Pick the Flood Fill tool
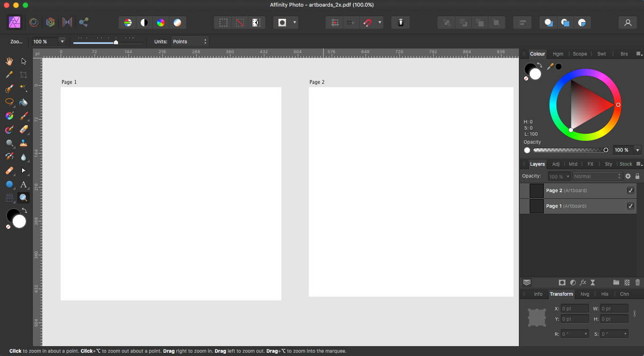This screenshot has width=644, height=356. tap(24, 102)
